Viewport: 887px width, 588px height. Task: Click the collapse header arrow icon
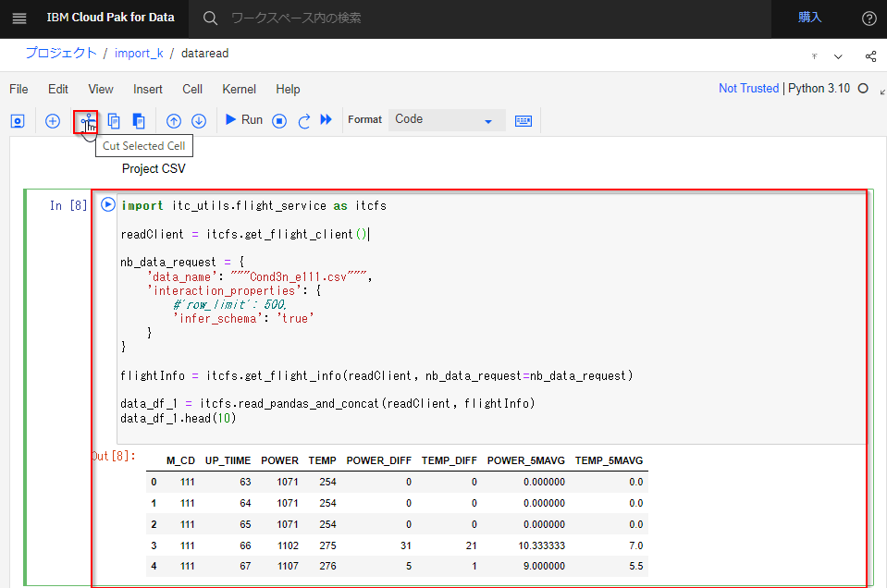point(882,92)
